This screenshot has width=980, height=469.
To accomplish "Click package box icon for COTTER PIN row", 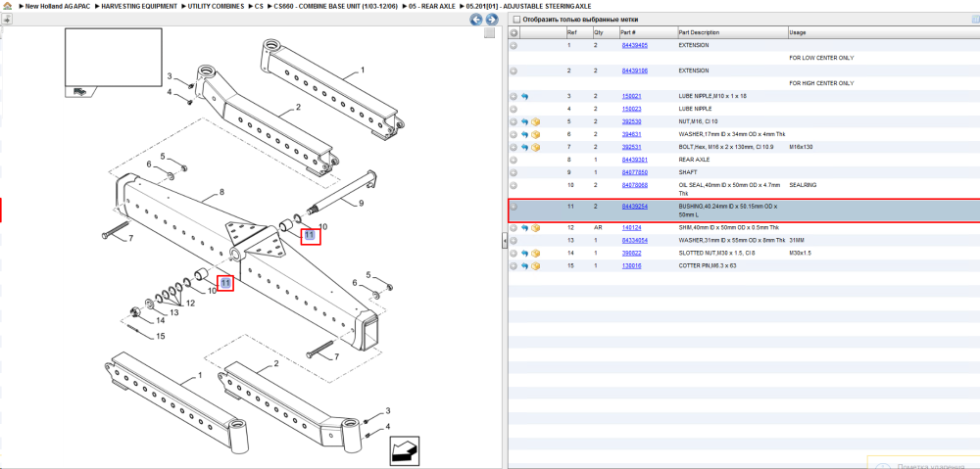I will (536, 266).
